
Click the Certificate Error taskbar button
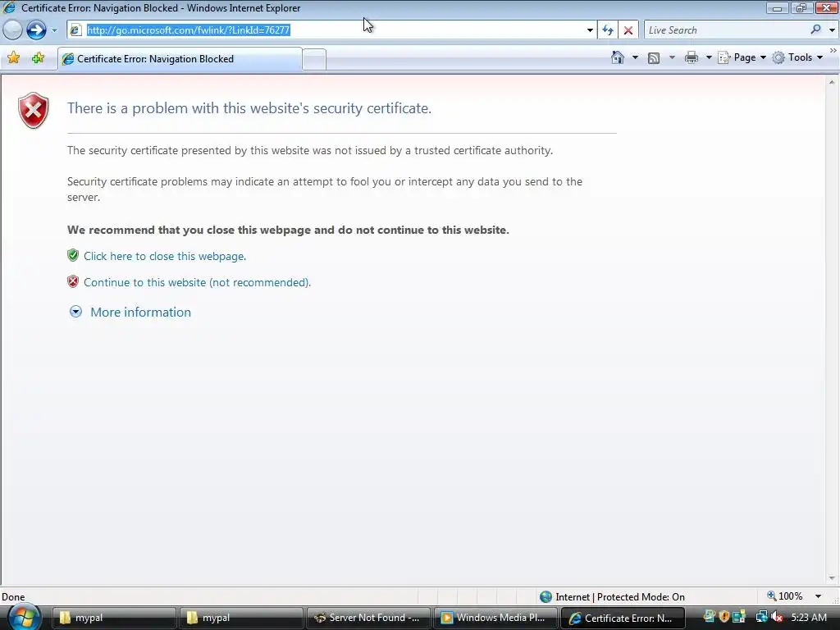click(x=623, y=618)
